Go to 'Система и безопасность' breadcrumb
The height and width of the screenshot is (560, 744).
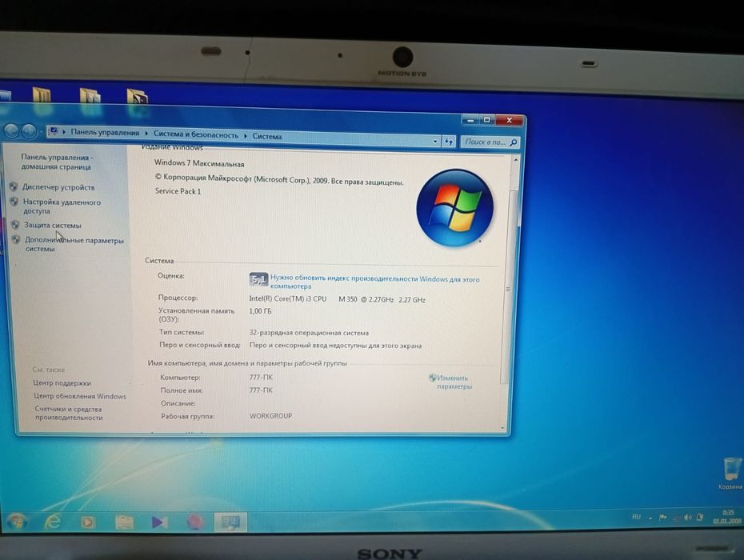coord(195,134)
